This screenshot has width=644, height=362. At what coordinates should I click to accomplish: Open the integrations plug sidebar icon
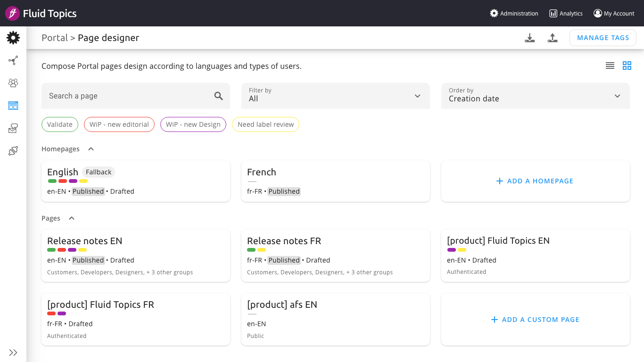13,151
